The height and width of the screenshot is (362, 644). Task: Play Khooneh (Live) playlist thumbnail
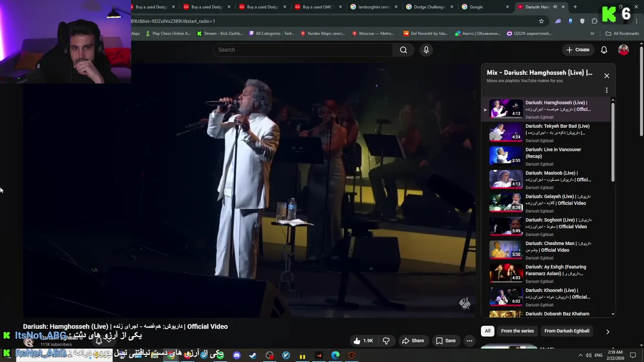(x=506, y=297)
